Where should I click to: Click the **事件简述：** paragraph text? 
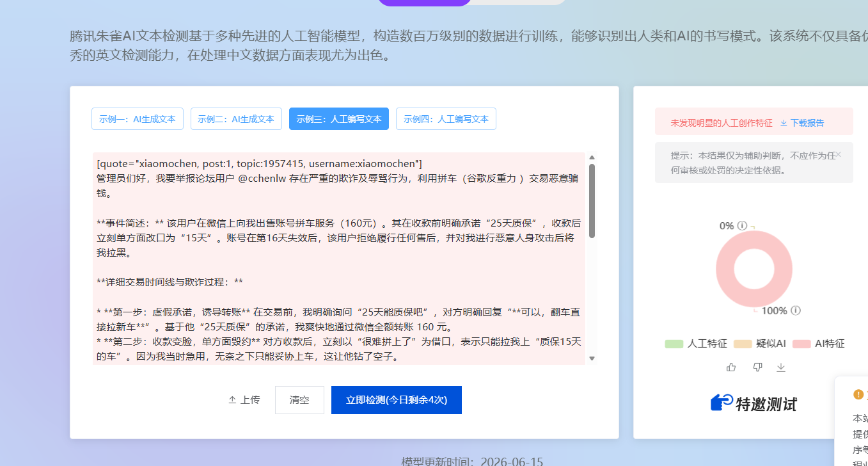tap(339, 238)
